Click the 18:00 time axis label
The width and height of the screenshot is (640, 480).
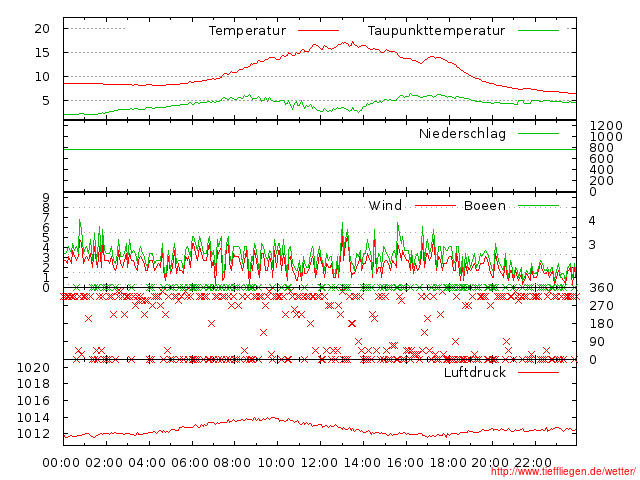click(447, 463)
